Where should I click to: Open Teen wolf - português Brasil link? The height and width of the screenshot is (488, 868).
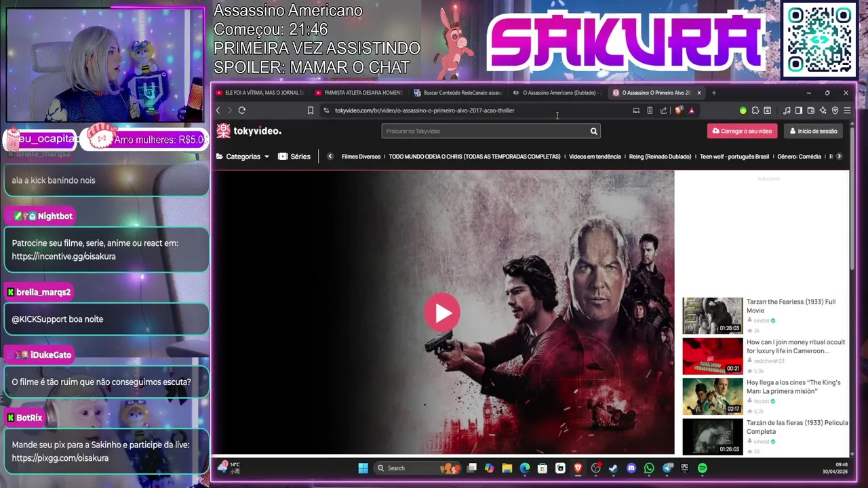click(x=734, y=157)
